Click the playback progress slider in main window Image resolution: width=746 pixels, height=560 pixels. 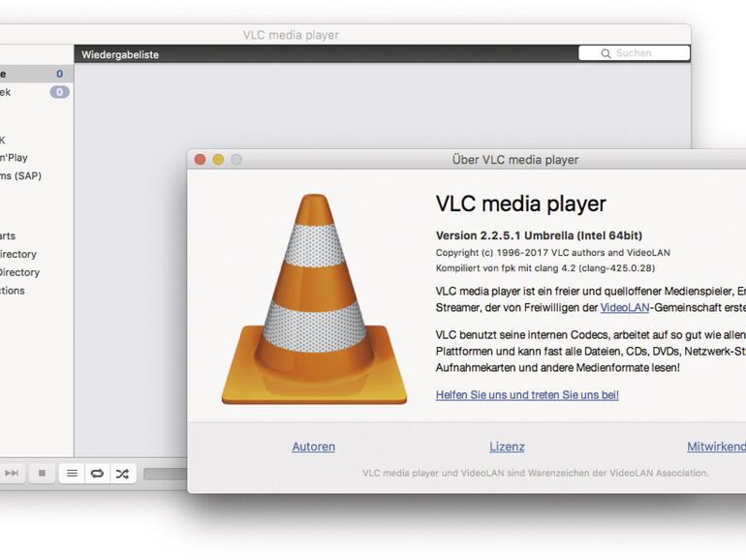click(165, 474)
